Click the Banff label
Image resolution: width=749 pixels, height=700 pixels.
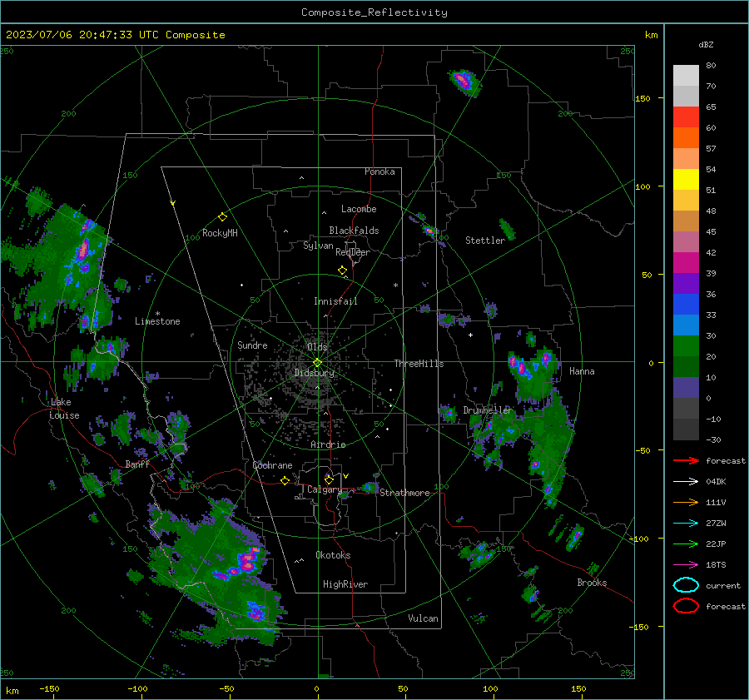pos(137,464)
